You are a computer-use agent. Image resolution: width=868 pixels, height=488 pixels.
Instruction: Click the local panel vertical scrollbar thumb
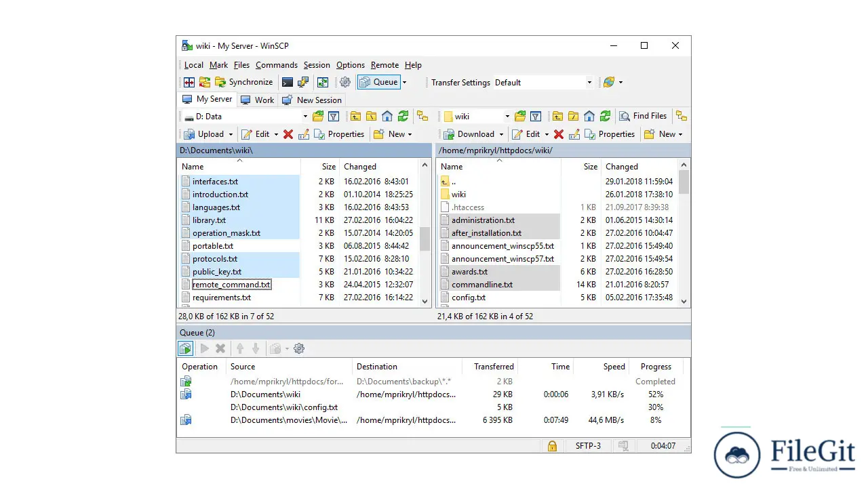coord(425,239)
